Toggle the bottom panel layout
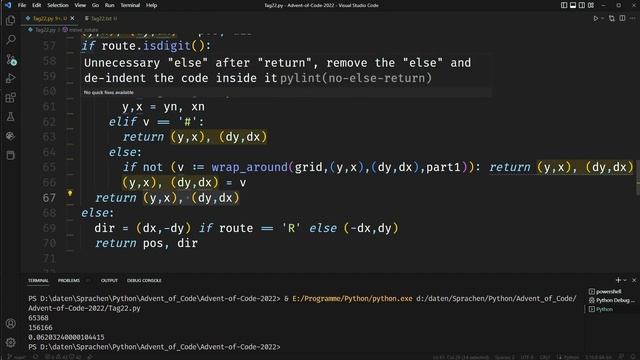 click(x=573, y=5)
